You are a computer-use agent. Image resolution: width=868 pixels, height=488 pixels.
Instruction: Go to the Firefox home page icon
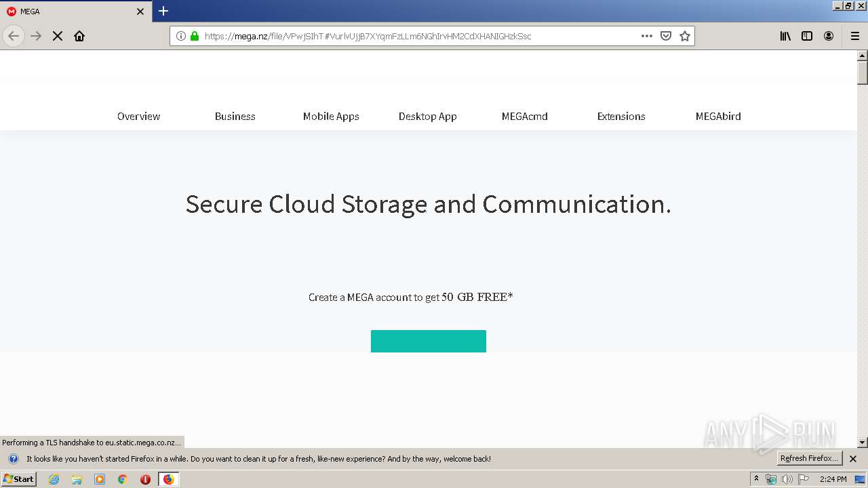point(79,36)
